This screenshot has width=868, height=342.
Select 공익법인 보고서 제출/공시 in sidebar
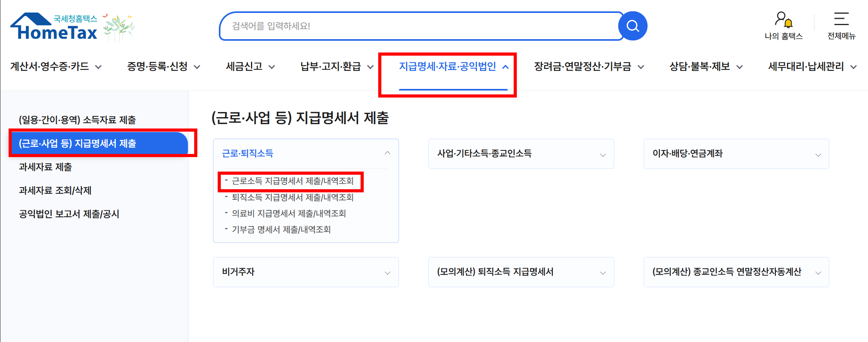pyautogui.click(x=69, y=214)
